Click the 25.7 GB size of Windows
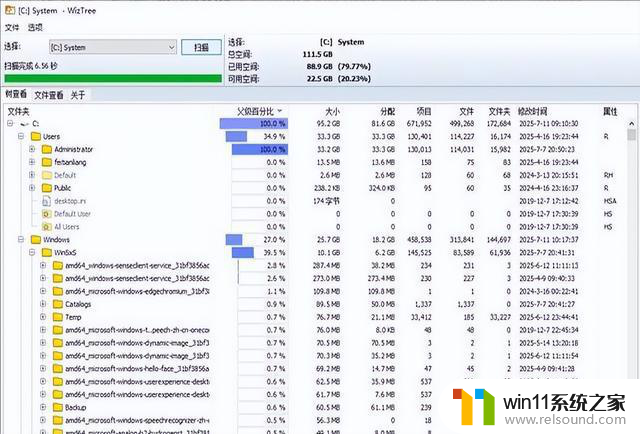The height and width of the screenshot is (434, 640). pos(329,240)
